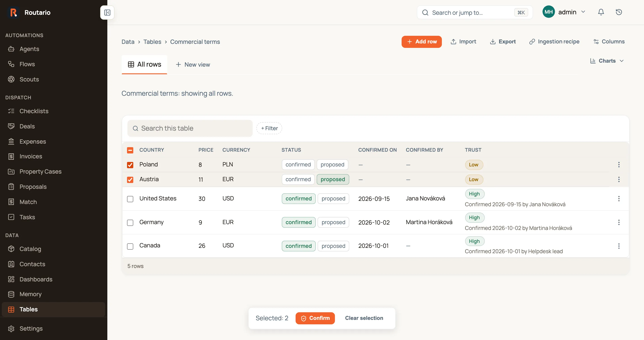Click the Import button
644x340 pixels.
[x=463, y=42]
